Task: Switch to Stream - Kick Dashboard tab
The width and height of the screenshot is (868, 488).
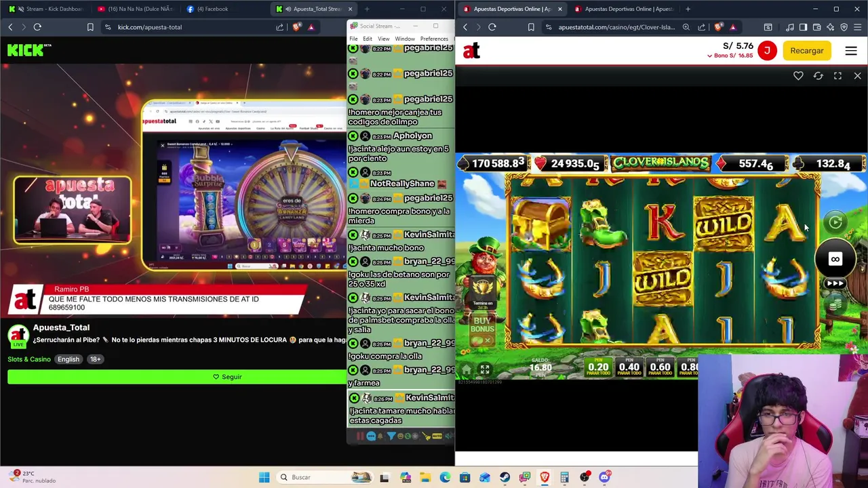Action: 47,9
